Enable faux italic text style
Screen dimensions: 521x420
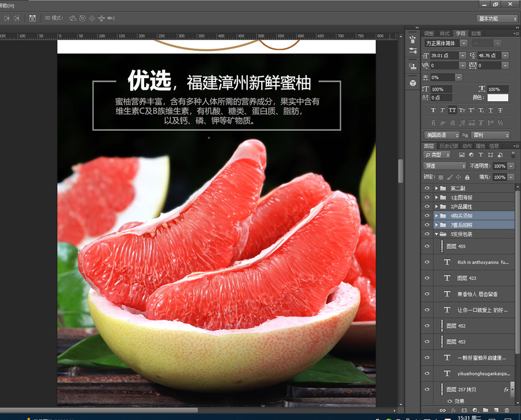coord(442,110)
